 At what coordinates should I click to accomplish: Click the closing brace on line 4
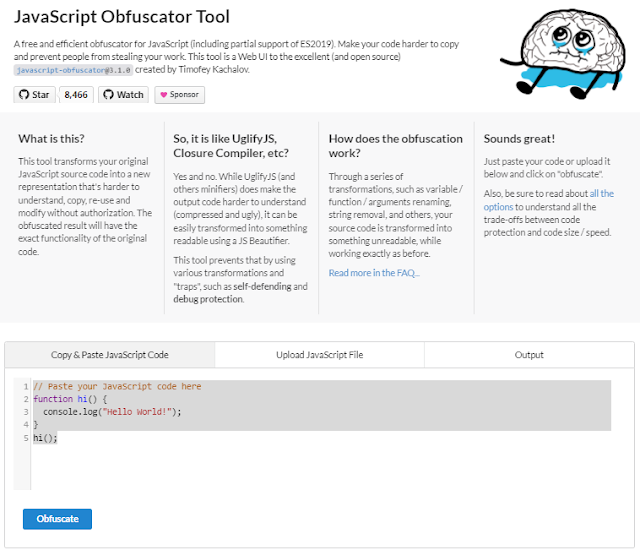point(36,425)
